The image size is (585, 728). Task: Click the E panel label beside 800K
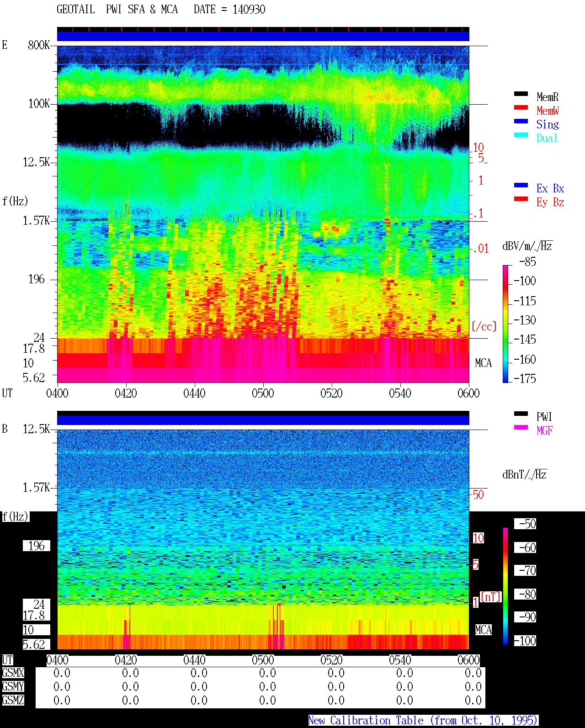(x=5, y=45)
